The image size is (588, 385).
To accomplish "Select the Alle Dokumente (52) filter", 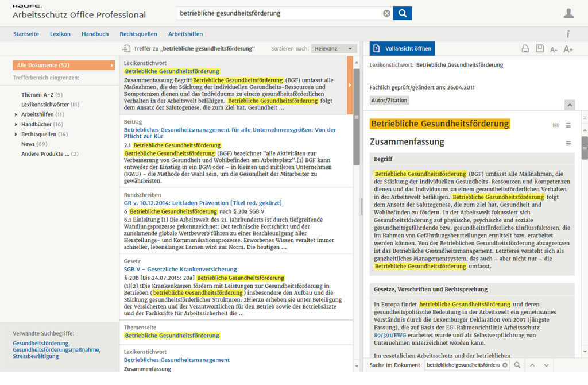I will point(64,66).
